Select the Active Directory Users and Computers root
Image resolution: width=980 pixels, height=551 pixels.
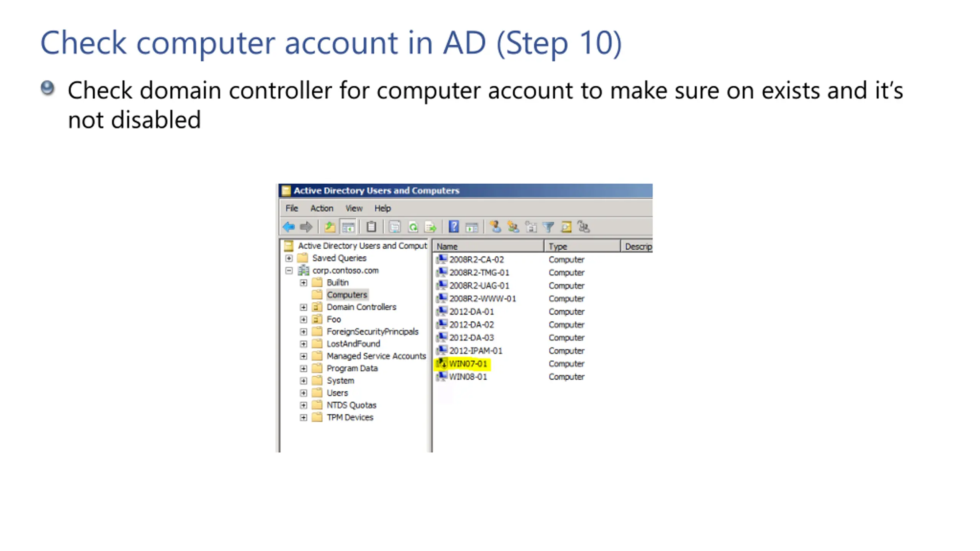(x=363, y=246)
